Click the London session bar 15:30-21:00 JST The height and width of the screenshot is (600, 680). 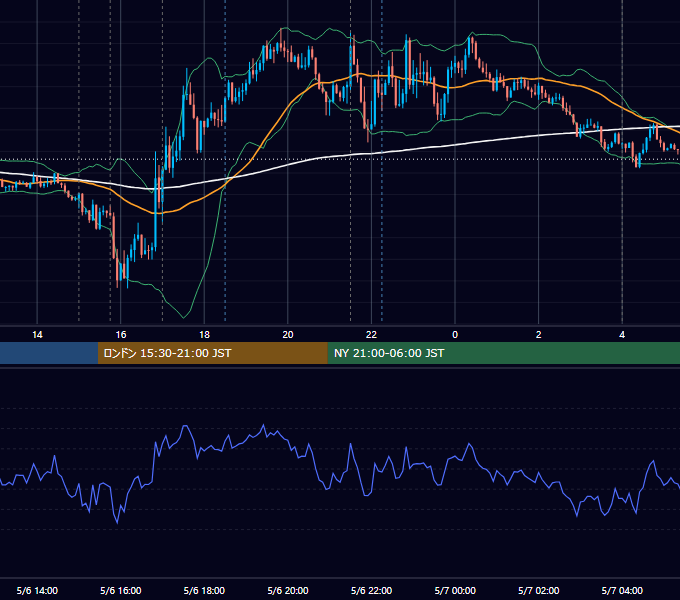coord(212,353)
